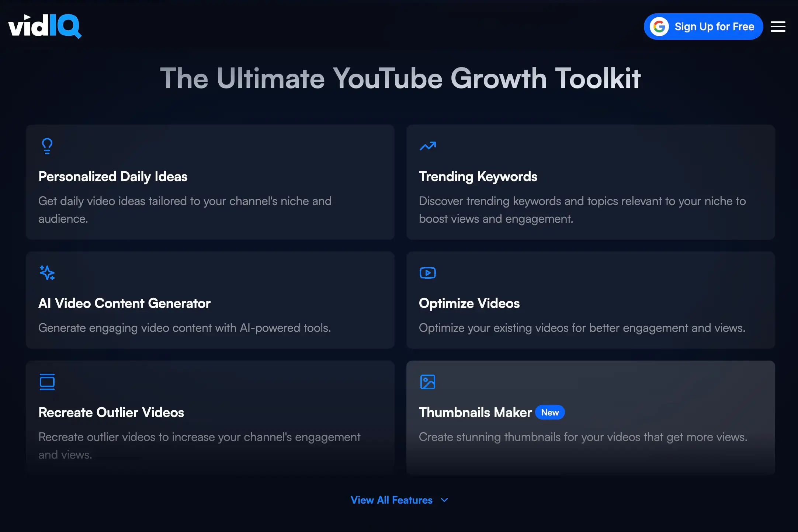Click 'Recreate outlier videos to increase' description
The height and width of the screenshot is (532, 798).
(199, 446)
